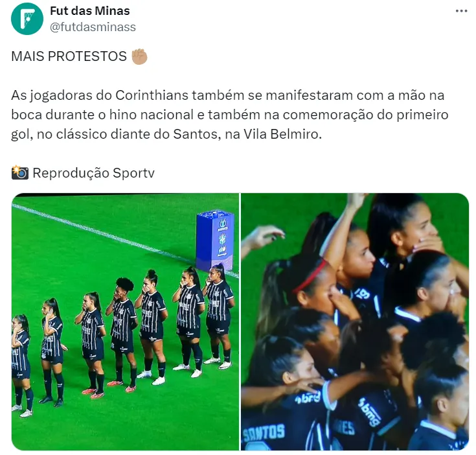
Task: Click the number 19 on the player's jersey
Action: 363,294
